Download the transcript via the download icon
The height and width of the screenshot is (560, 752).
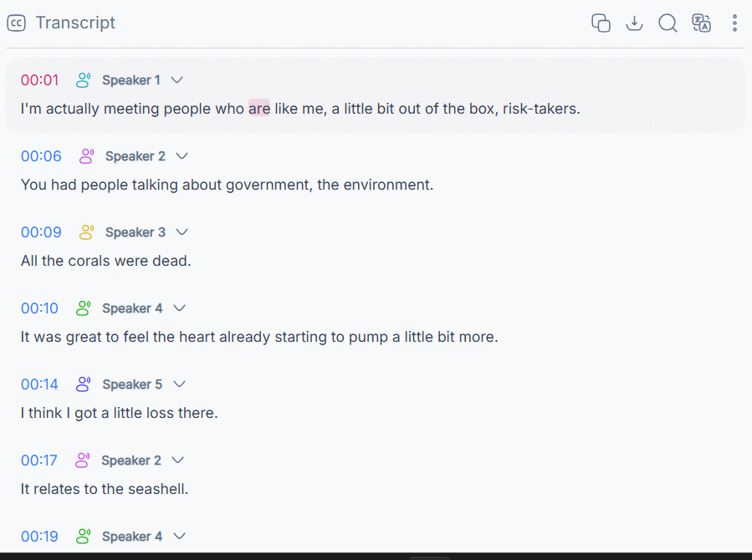[x=634, y=23]
